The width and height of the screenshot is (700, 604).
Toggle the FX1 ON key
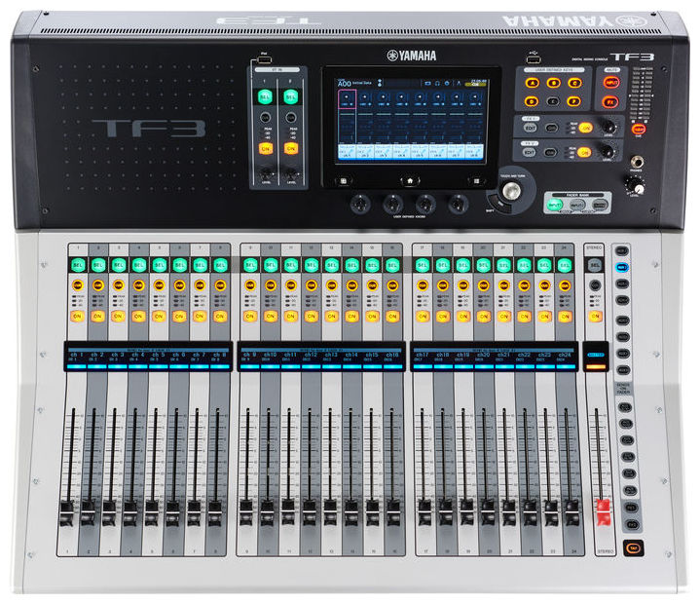tap(585, 128)
